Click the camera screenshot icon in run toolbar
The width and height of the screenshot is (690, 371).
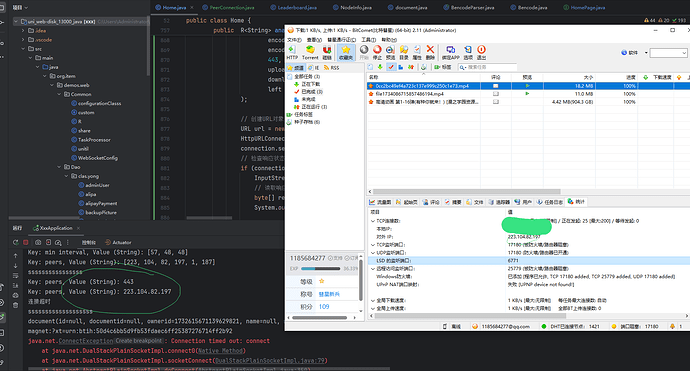(x=38, y=242)
